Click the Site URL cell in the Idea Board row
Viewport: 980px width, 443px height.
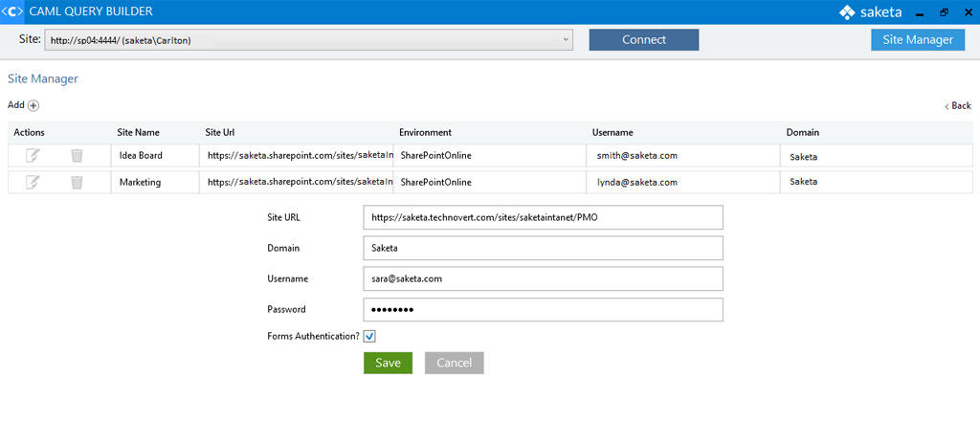click(x=297, y=156)
